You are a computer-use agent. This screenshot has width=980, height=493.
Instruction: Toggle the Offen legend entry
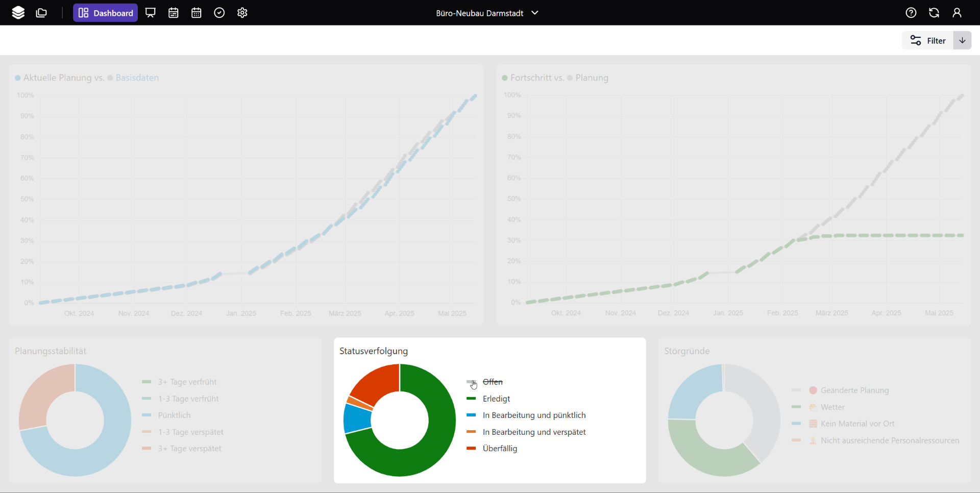[x=492, y=382]
